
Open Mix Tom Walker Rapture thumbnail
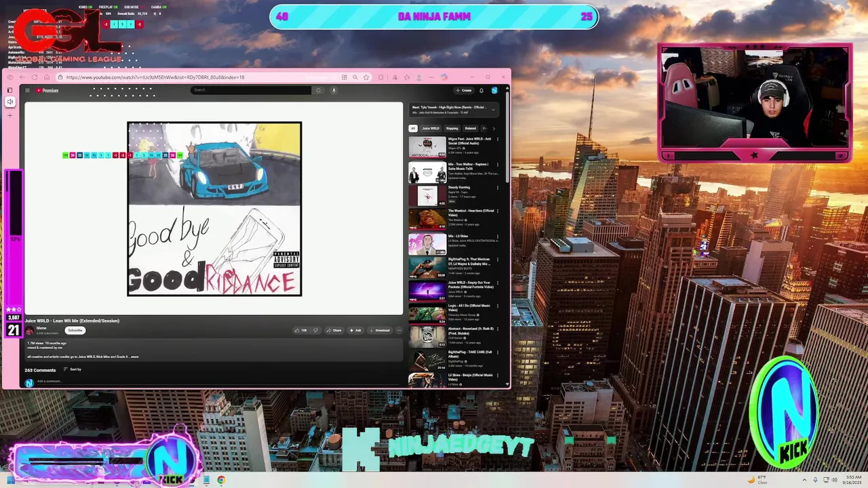tap(427, 172)
